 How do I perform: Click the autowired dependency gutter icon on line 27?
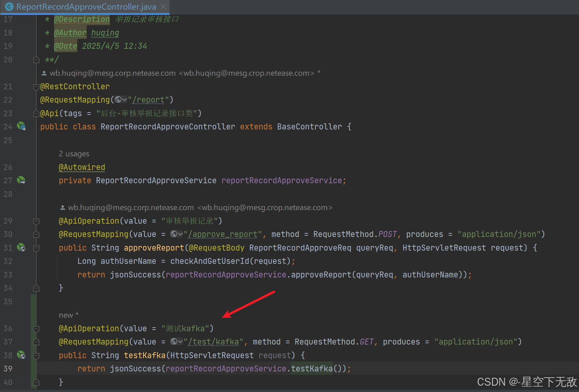21,180
